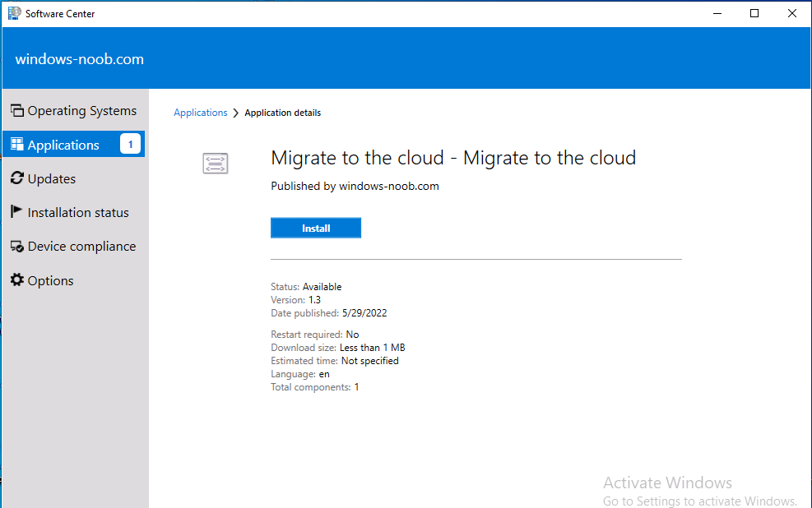Maximize the Software Center window
Screen dimensions: 812x508
point(754,13)
